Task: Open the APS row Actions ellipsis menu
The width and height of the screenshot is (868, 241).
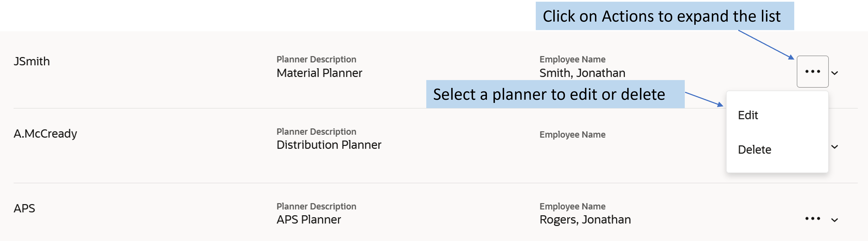Action: 812,219
